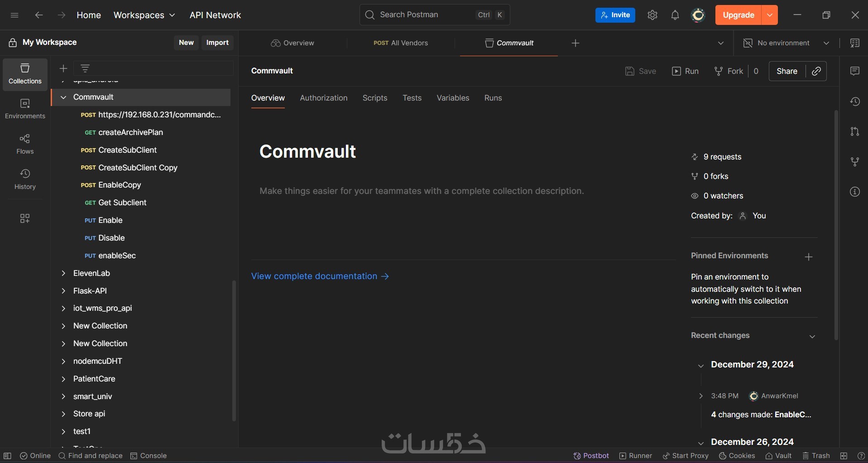
Task: Open the No environment selector
Action: click(x=786, y=43)
